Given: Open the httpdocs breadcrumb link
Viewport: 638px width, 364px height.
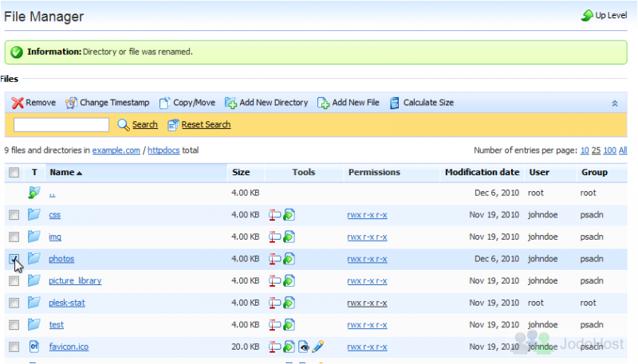Looking at the screenshot, I should click(x=163, y=151).
